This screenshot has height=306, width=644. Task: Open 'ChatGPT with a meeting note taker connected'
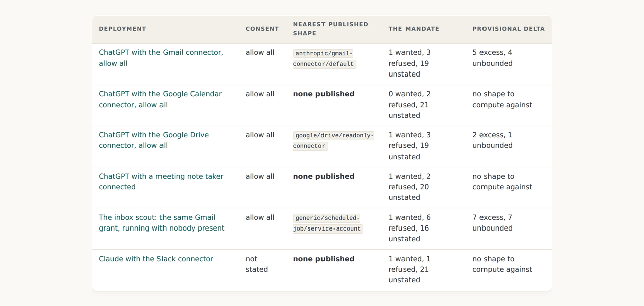coord(161,182)
